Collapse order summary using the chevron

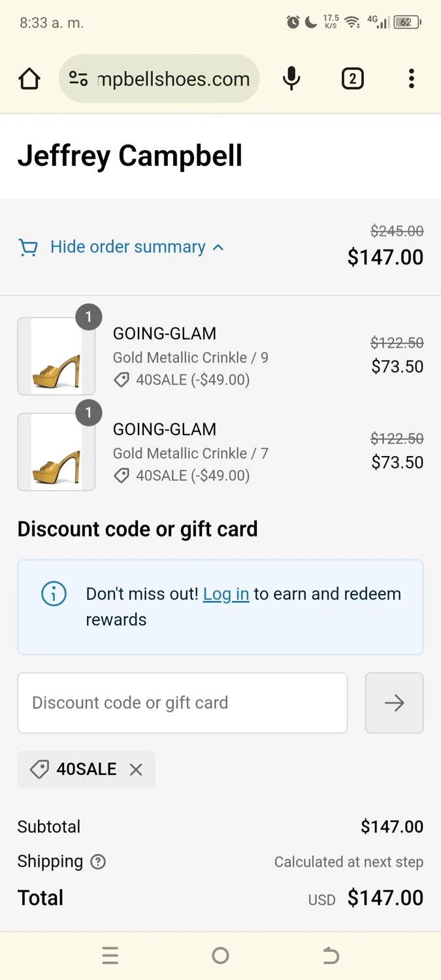(x=218, y=248)
